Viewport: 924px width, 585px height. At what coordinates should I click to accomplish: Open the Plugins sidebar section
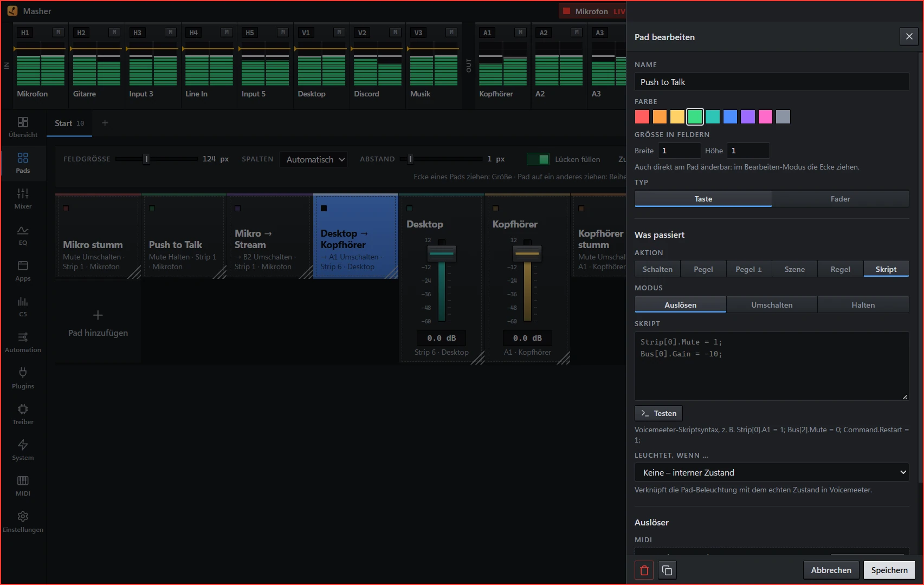coord(23,378)
